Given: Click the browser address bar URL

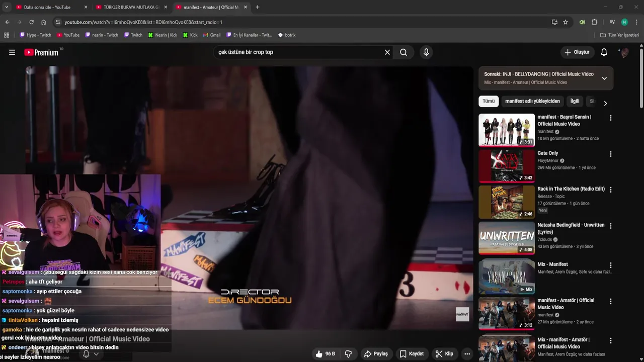Looking at the screenshot, I should coord(143,22).
